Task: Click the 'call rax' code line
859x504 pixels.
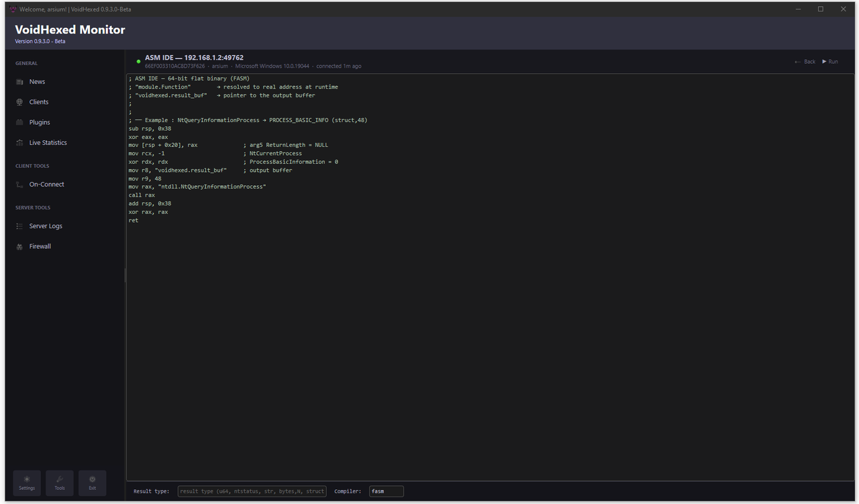Action: tap(143, 195)
